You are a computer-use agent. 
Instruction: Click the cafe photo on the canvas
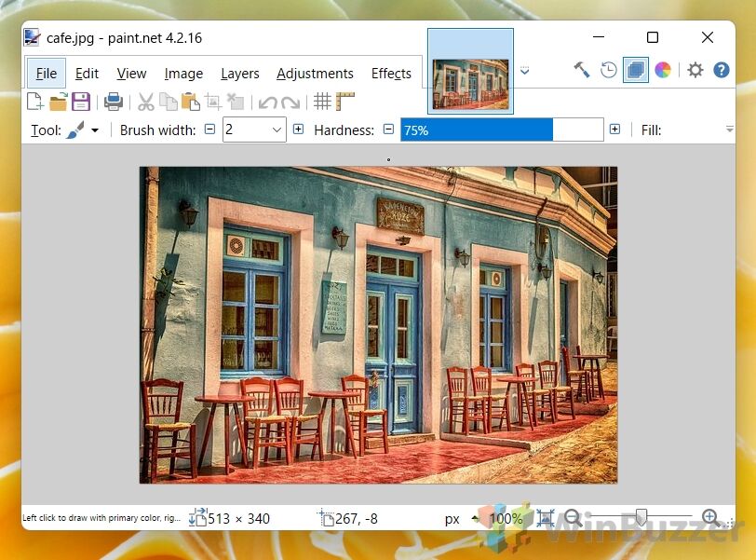[x=379, y=325]
